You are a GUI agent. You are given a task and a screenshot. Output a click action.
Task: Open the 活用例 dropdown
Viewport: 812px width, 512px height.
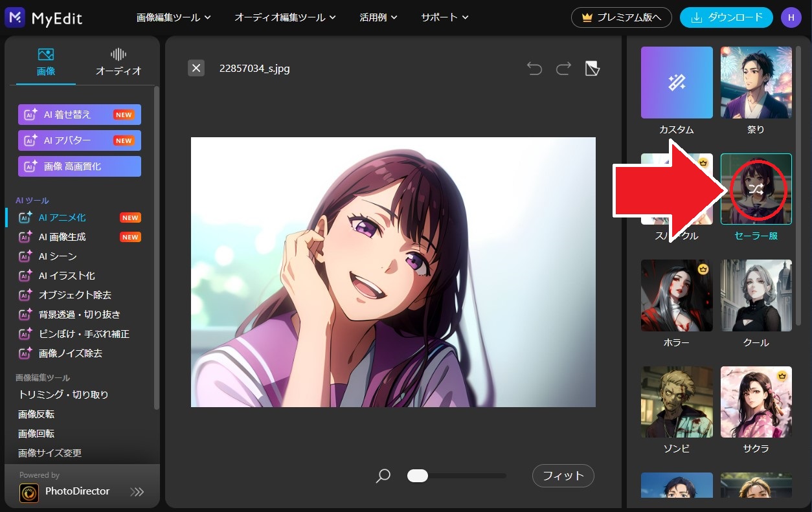pos(379,17)
